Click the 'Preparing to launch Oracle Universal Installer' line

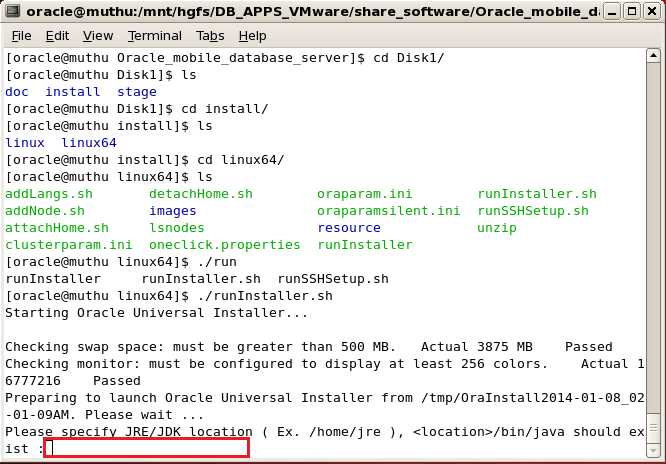tap(325, 406)
